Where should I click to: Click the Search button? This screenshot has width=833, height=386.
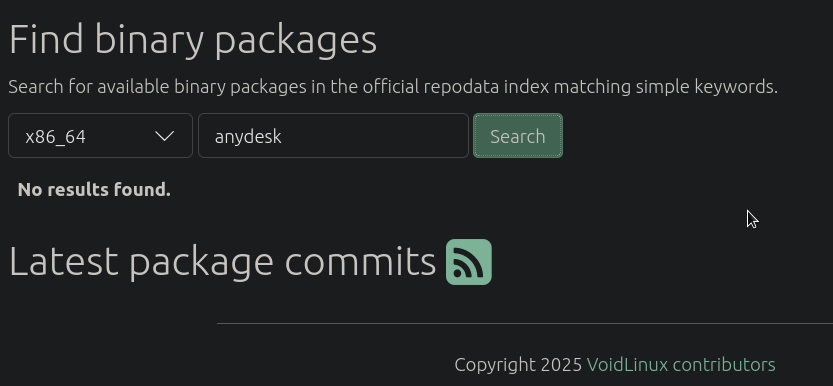(518, 135)
